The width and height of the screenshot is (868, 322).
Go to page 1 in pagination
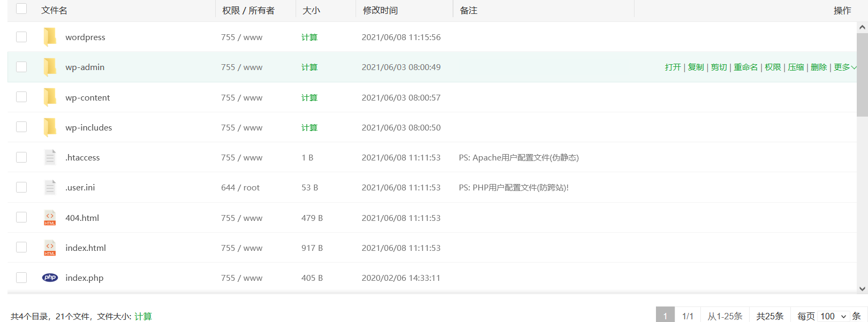[x=665, y=316]
